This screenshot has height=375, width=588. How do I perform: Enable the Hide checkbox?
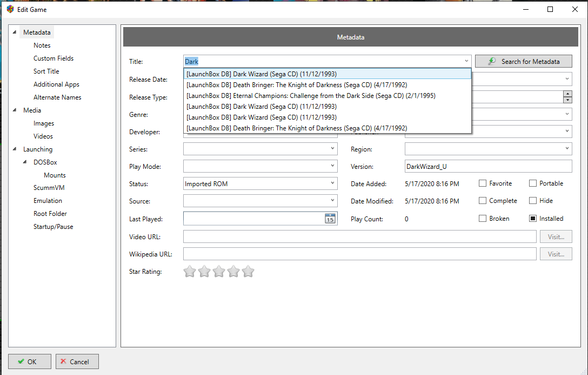tap(533, 200)
